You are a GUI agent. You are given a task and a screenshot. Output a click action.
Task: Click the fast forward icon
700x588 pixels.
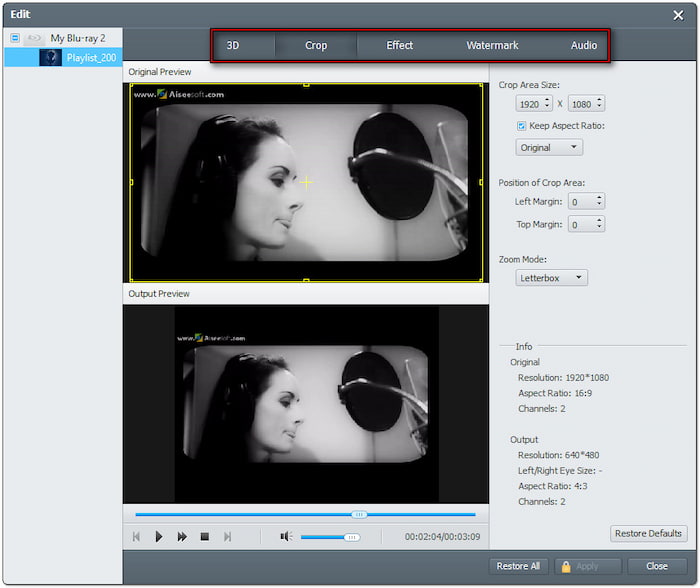(182, 537)
